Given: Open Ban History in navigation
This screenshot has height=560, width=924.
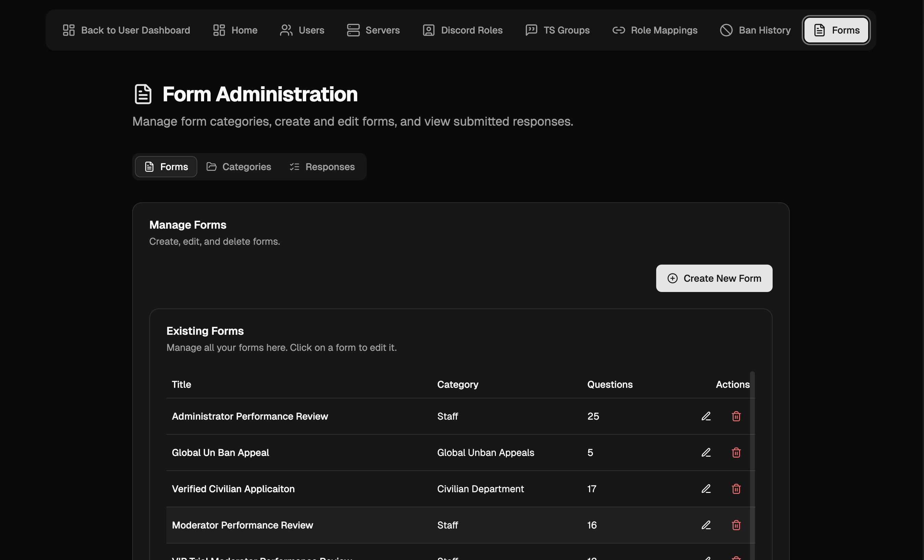Looking at the screenshot, I should pyautogui.click(x=755, y=30).
